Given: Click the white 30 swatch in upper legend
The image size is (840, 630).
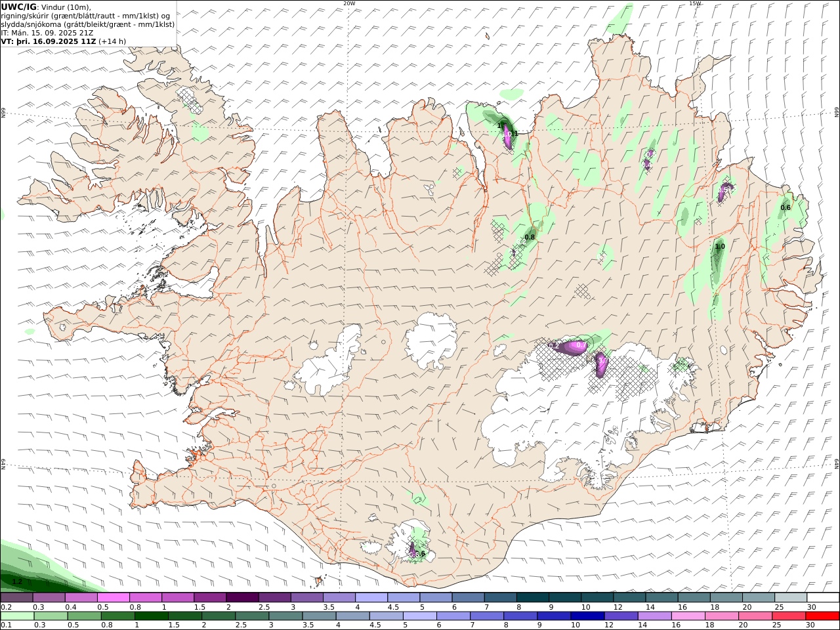Looking at the screenshot, I should tap(822, 597).
